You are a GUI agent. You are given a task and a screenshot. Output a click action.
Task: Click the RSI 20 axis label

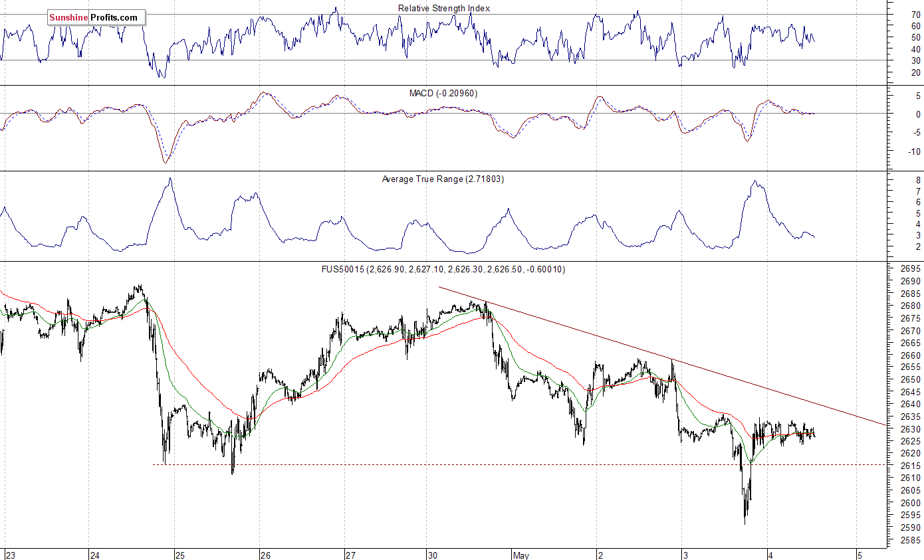pos(915,72)
